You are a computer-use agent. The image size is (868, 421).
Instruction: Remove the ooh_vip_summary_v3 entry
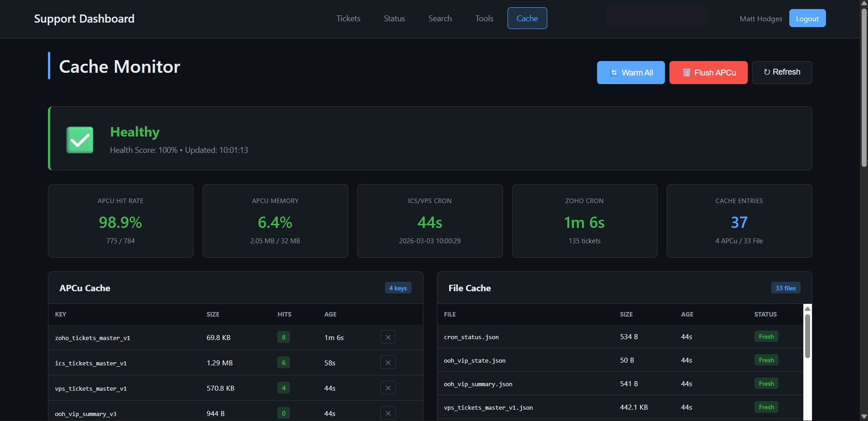[388, 413]
